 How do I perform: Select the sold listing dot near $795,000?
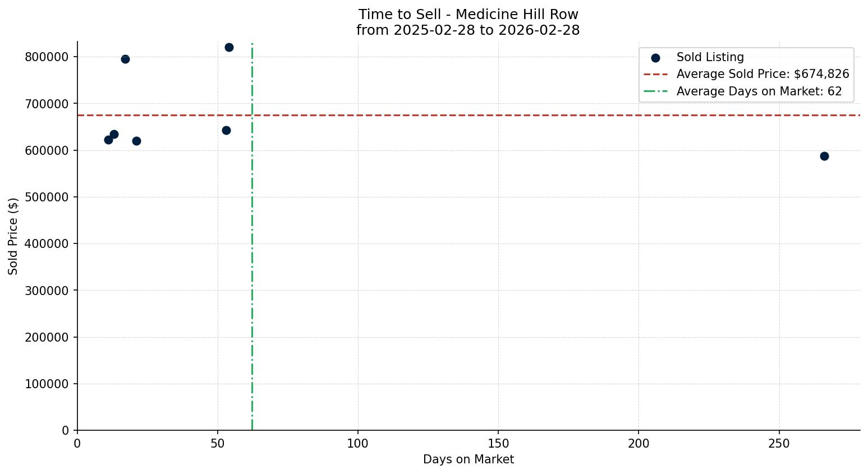125,59
